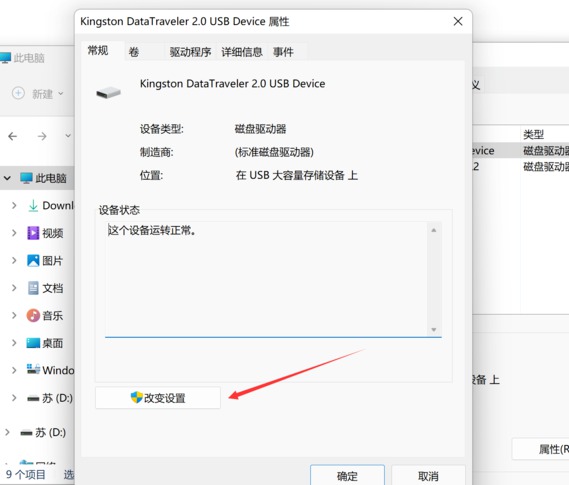
Task: Click the Downloads arrow icon
Action: [33, 206]
